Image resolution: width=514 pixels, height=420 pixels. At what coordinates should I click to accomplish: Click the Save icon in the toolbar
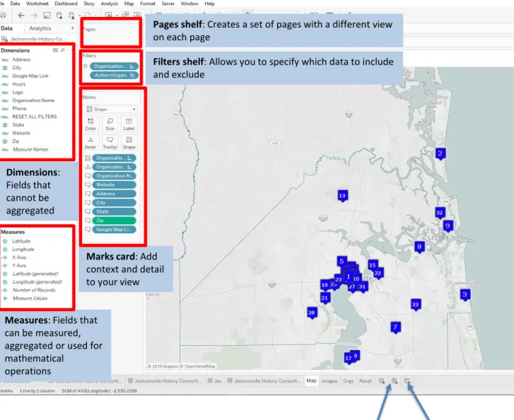pyautogui.click(x=47, y=16)
